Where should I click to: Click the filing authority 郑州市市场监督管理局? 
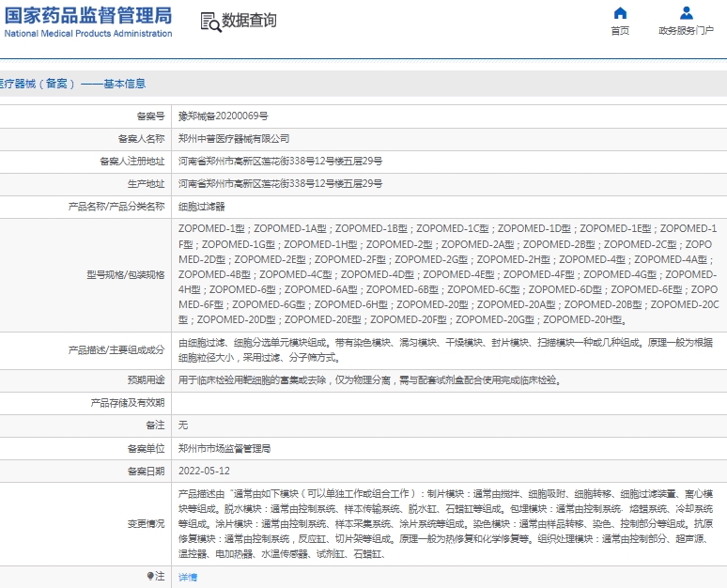[x=224, y=448]
